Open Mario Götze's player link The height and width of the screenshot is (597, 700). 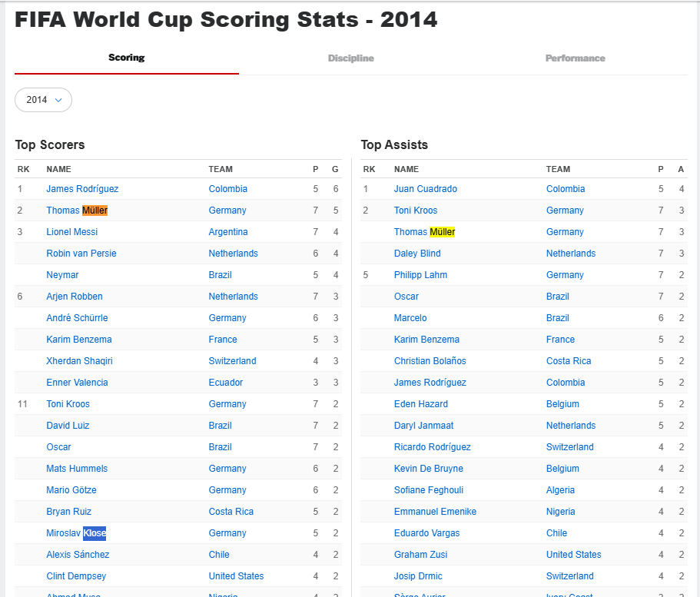click(x=71, y=490)
